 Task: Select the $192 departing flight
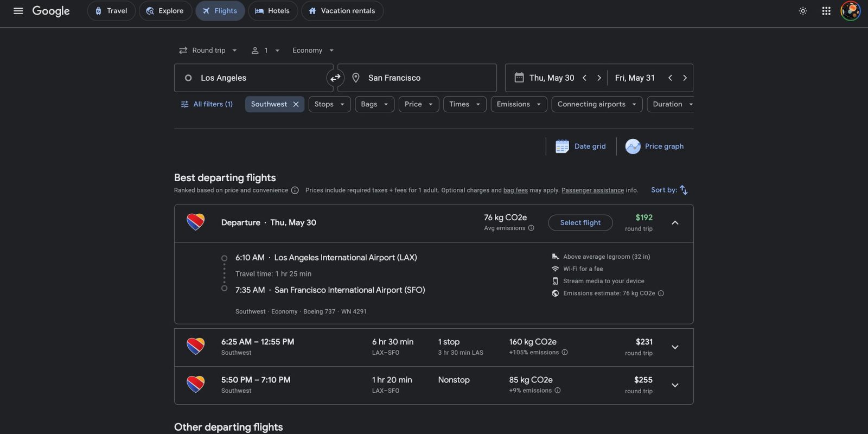tap(580, 223)
